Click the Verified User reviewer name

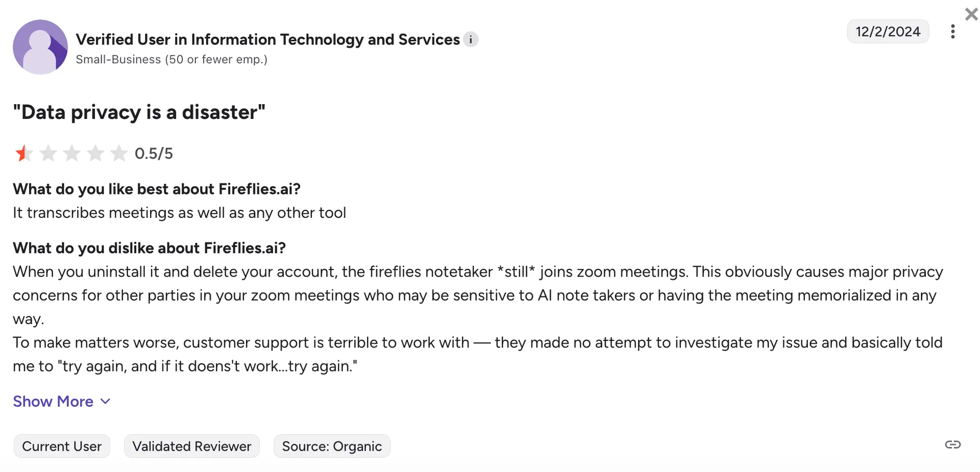pos(267,39)
